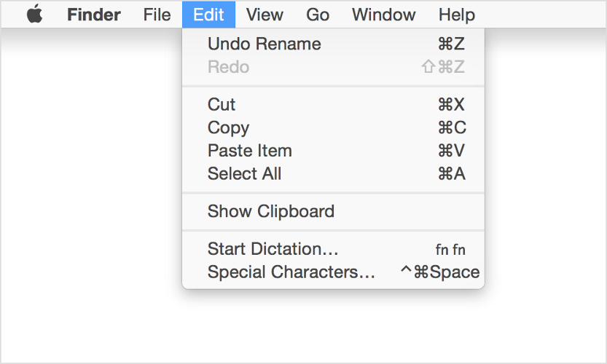Click the greyed-out Redo item
This screenshot has width=607, height=364.
pos(228,67)
